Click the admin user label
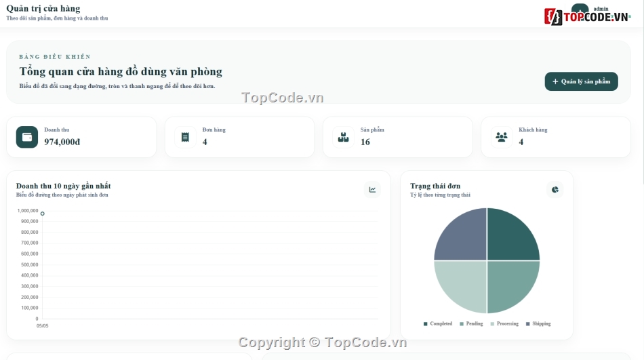Viewport: 644px width, 360px height. (601, 9)
